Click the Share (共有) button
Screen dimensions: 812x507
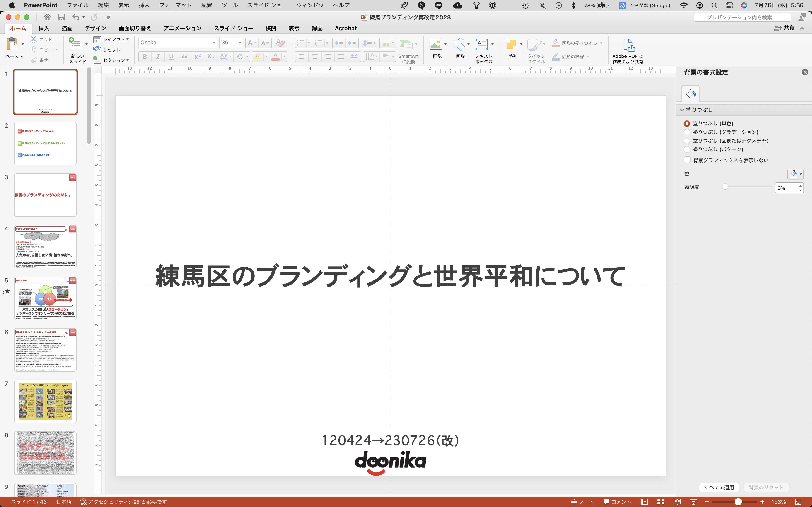pyautogui.click(x=784, y=28)
